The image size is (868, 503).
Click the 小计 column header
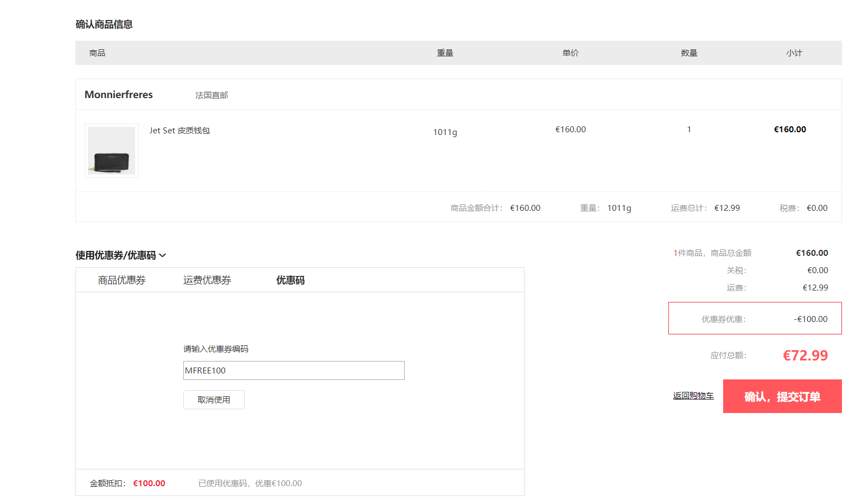pos(794,53)
